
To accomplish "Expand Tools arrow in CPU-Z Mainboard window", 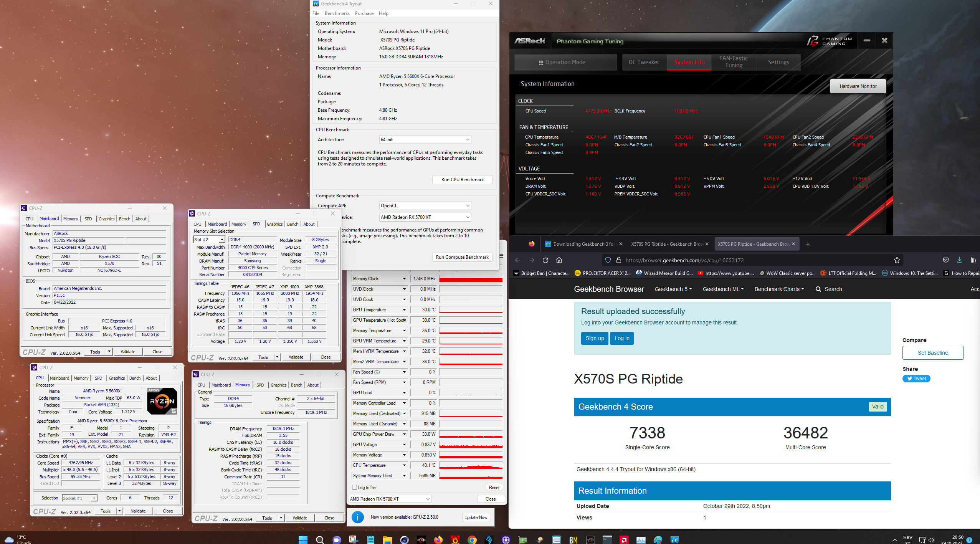I will tap(109, 352).
